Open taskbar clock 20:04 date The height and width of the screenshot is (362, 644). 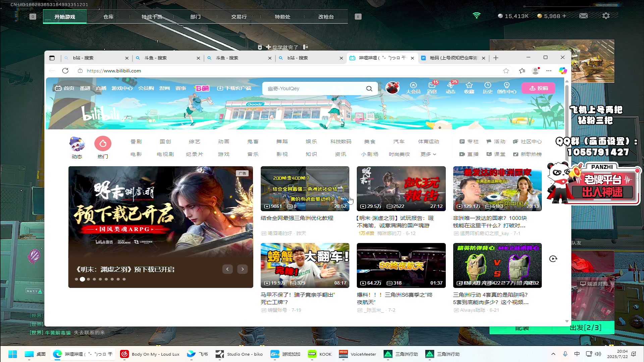(617, 354)
